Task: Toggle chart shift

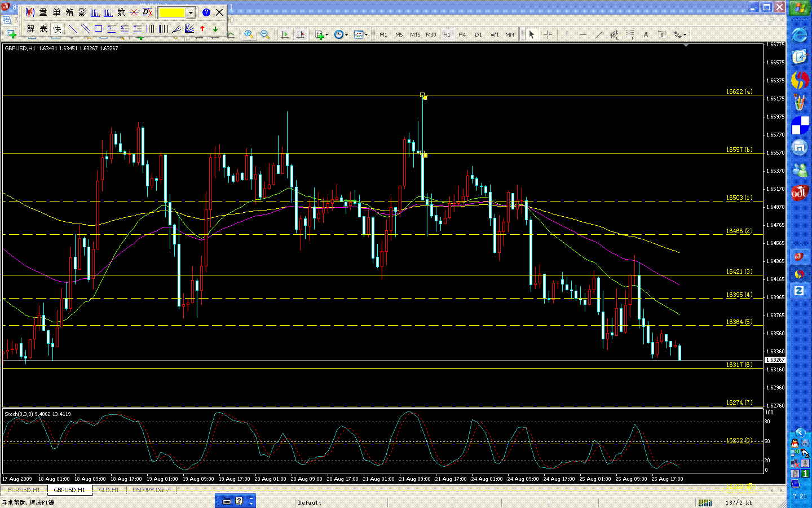Action: [301, 34]
